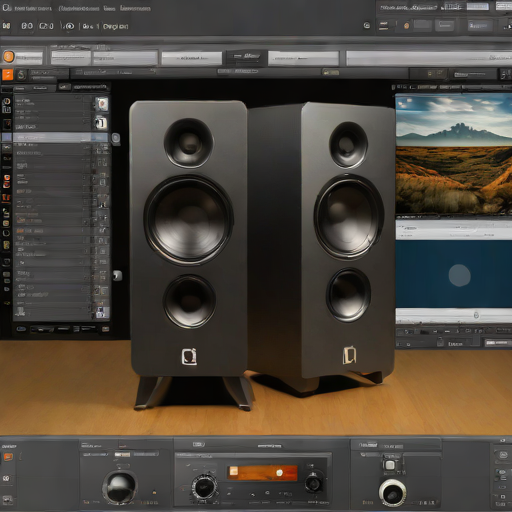Click the round handle beside the highlighted list row
The image size is (512, 512).
115,138
